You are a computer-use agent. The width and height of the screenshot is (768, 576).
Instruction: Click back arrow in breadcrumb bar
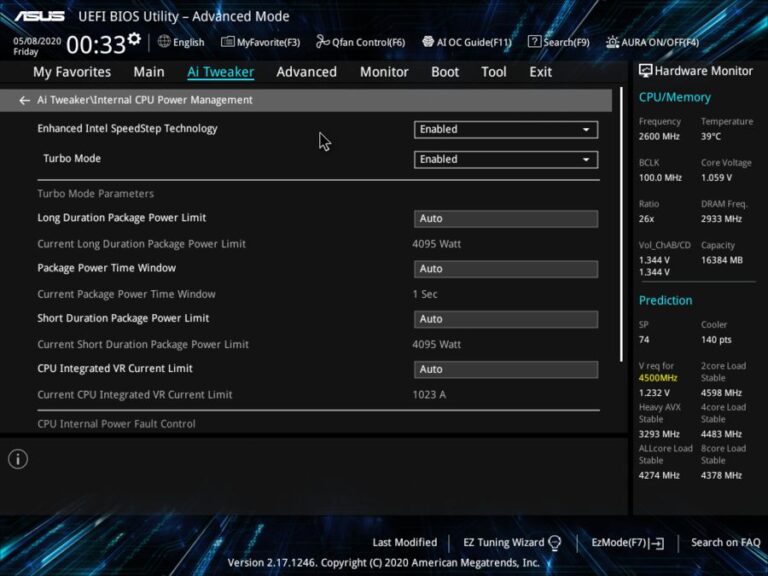tap(24, 100)
